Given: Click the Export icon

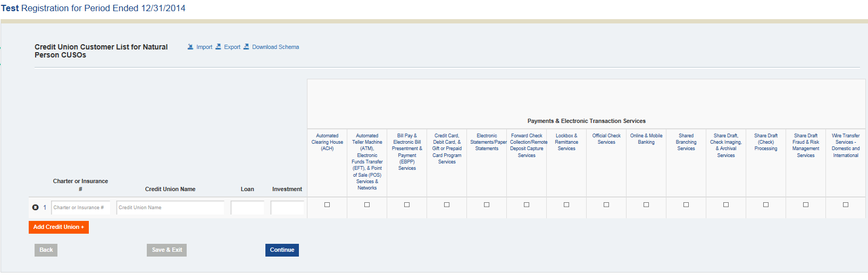Looking at the screenshot, I should [x=218, y=47].
